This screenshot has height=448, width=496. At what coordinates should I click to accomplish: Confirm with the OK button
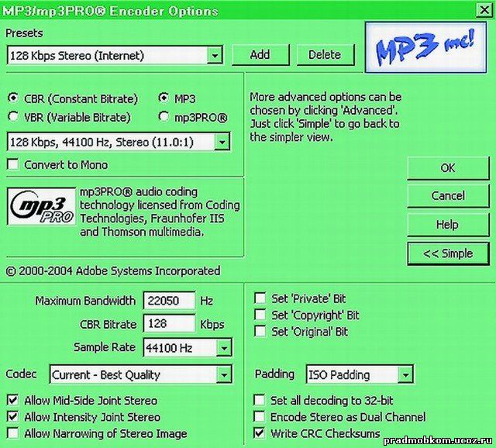click(448, 168)
